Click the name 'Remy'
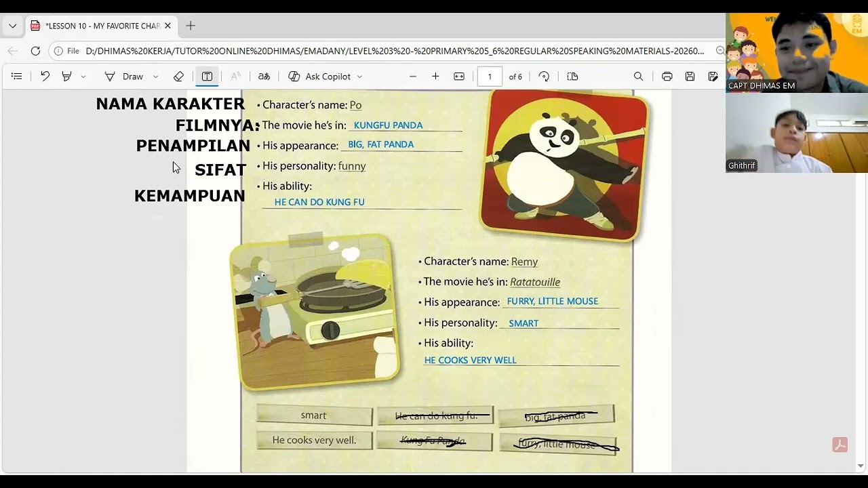The width and height of the screenshot is (868, 488). 524,262
